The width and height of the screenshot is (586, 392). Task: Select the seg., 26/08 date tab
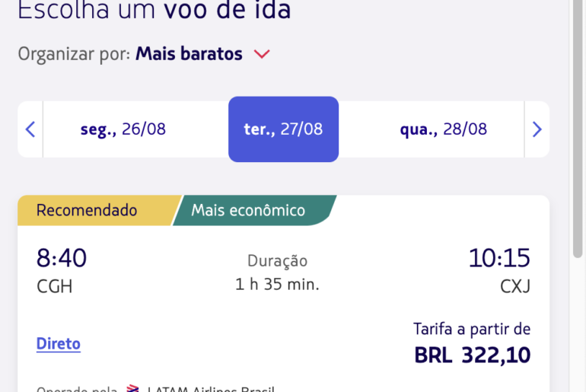[x=123, y=129]
